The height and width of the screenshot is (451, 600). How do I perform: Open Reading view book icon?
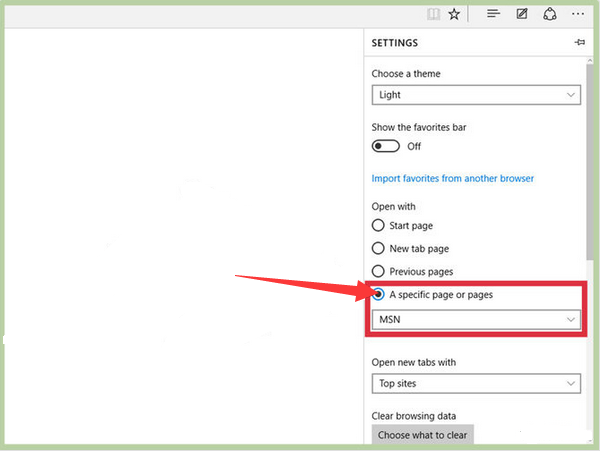point(433,15)
